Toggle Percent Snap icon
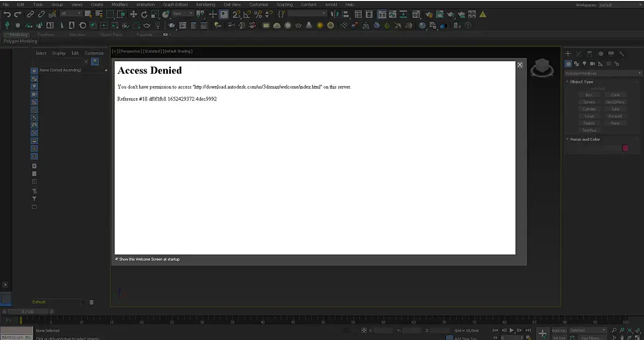644x340 pixels. pyautogui.click(x=258, y=14)
